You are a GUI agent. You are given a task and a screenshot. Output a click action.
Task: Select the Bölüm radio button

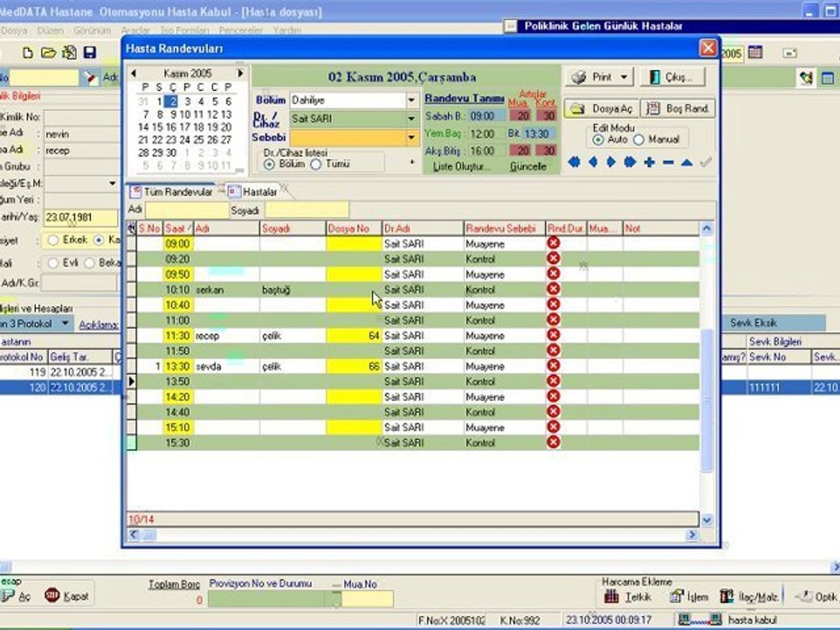(x=269, y=164)
